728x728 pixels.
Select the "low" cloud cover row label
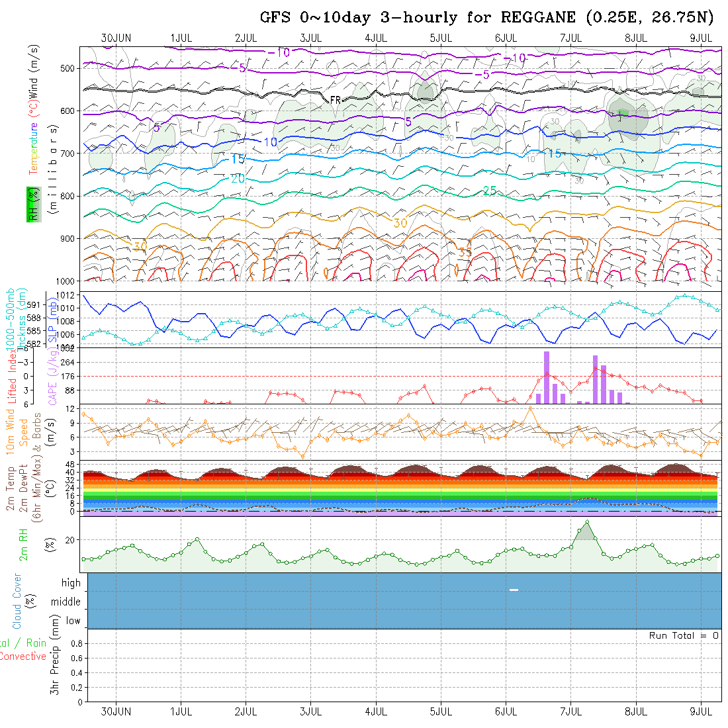tap(73, 621)
